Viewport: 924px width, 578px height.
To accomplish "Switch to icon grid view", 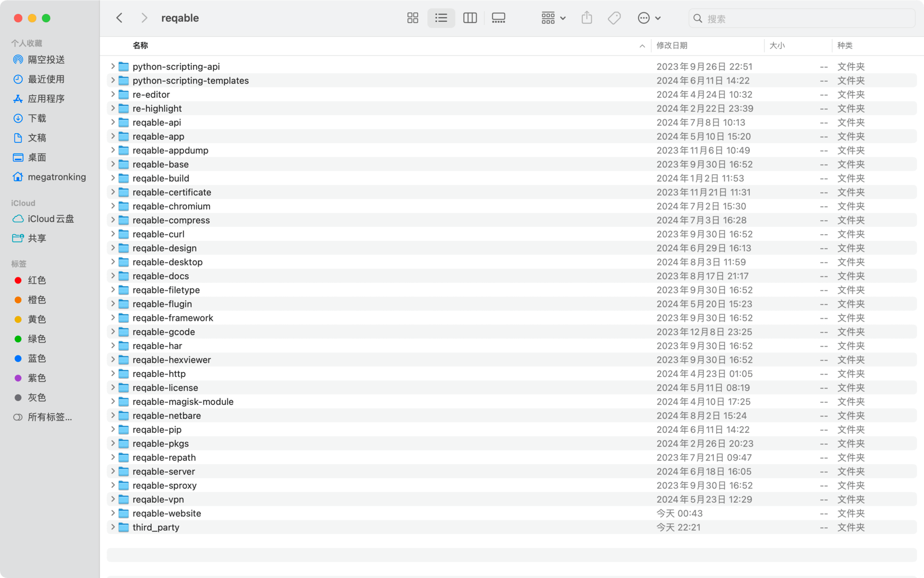I will (412, 18).
